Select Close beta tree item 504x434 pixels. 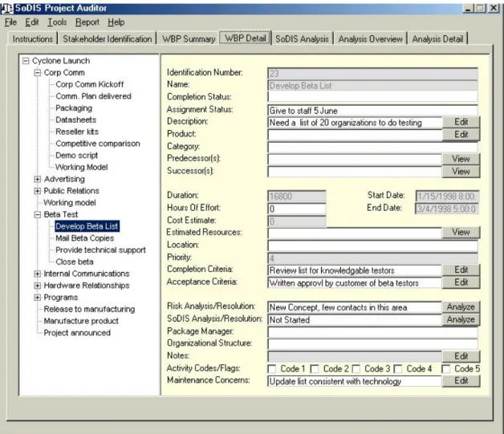(75, 262)
